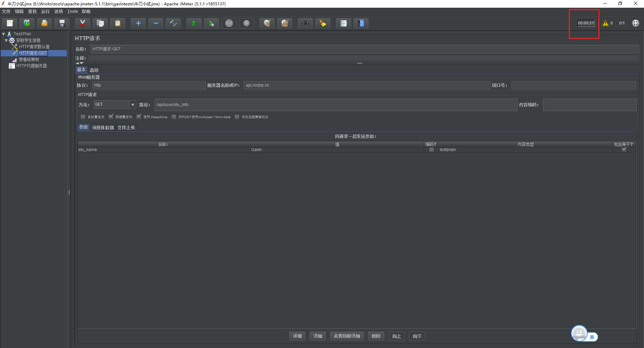Click the IME 英 language indicator
Viewport: 644px width, 348px height.
click(x=592, y=337)
